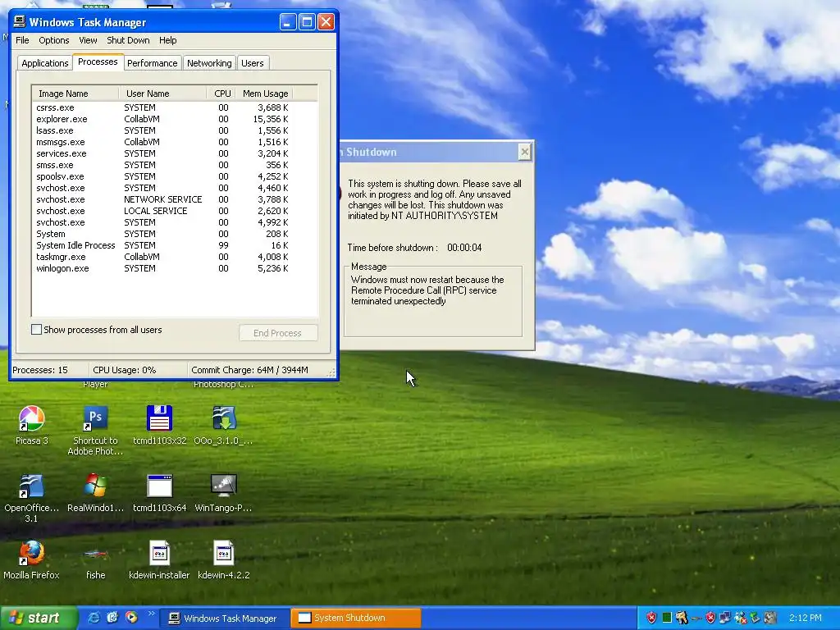
Task: Open the File menu in Task Manager
Action: point(22,40)
